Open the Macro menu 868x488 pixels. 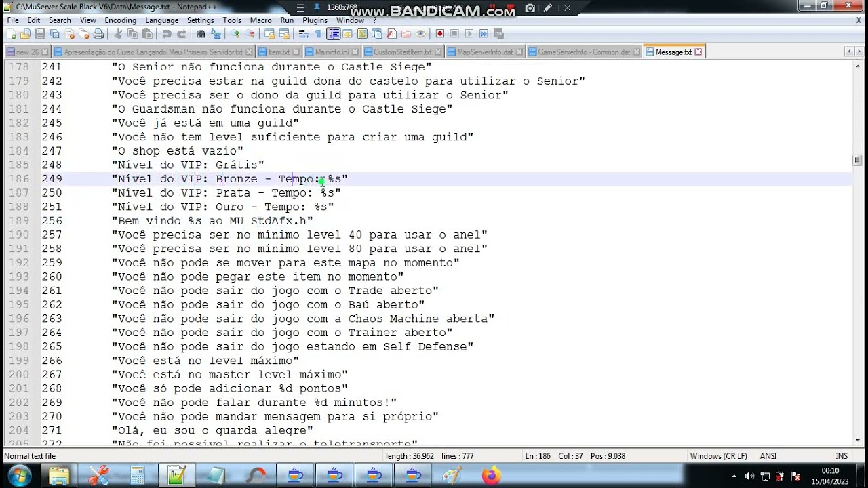coord(260,20)
